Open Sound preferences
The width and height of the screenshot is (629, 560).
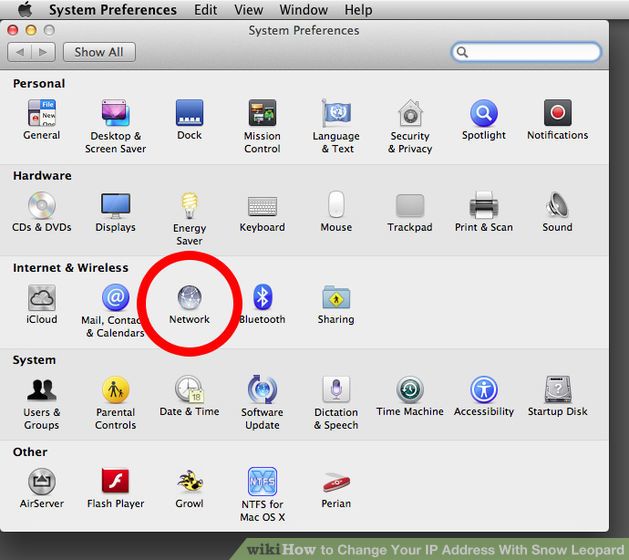point(558,212)
